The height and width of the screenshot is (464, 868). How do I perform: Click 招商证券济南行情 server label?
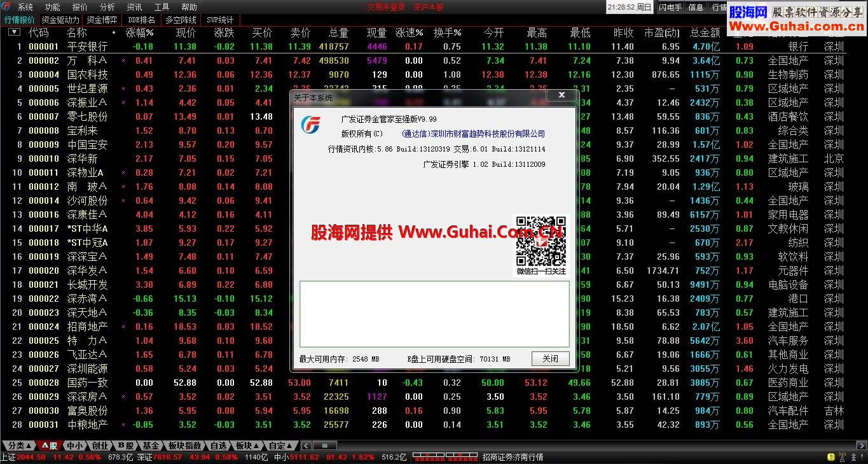coord(513,457)
